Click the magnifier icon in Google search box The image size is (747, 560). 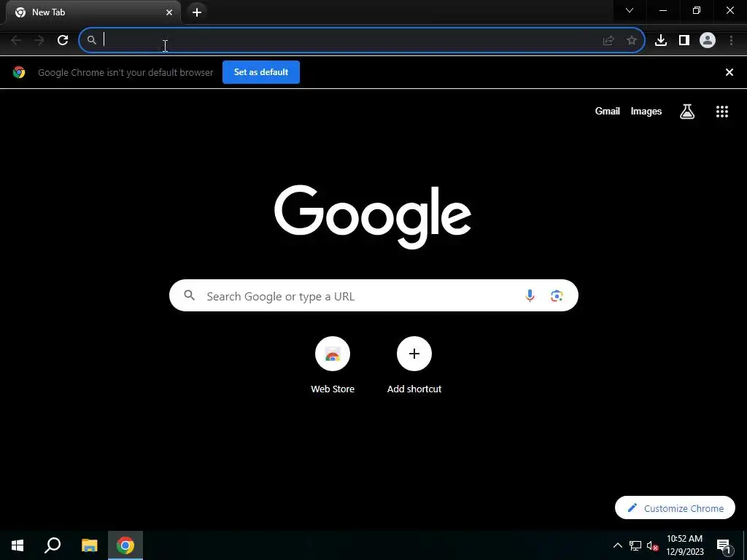point(190,295)
